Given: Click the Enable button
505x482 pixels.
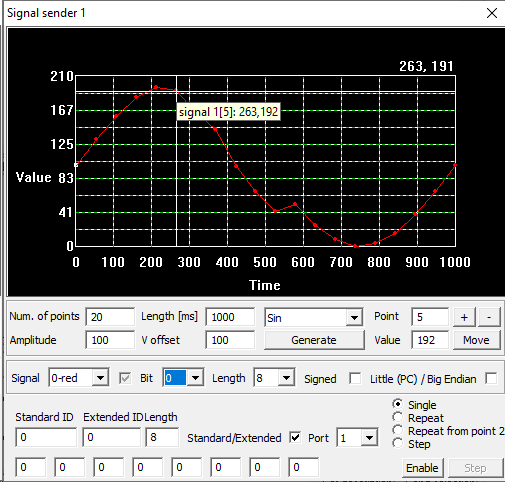Looking at the screenshot, I should pos(422,468).
